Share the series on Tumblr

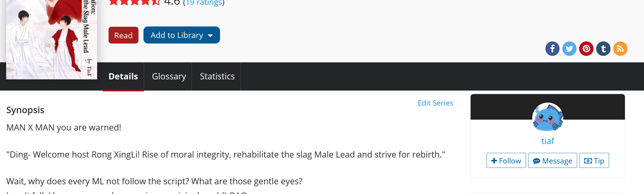point(603,48)
